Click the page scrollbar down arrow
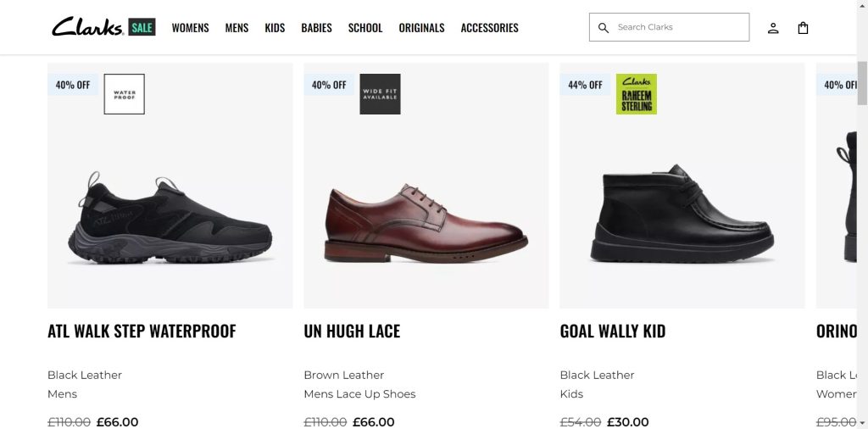Screen dimensions: 868x429 coord(862,421)
